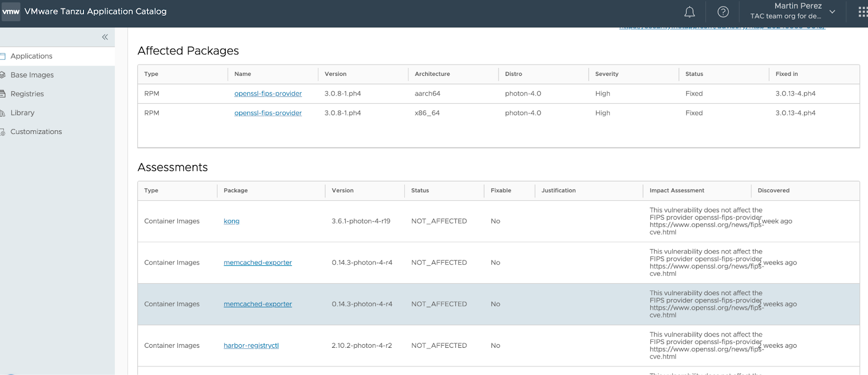Open the kong package link
Viewport: 868px width, 375px height.
232,221
